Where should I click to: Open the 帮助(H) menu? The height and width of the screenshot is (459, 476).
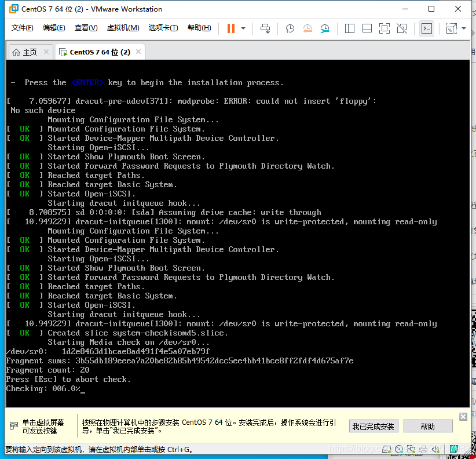coord(199,28)
